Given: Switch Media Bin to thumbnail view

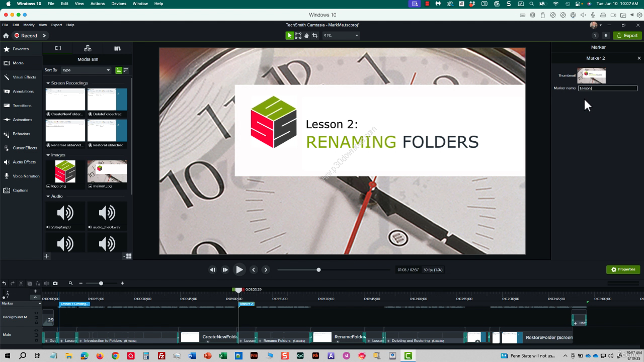Looking at the screenshot, I should [x=119, y=70].
